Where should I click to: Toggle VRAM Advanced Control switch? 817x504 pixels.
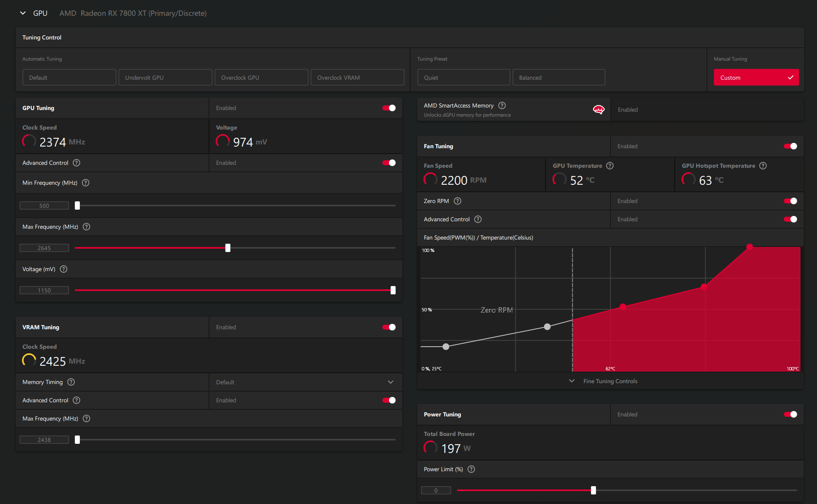pos(389,400)
